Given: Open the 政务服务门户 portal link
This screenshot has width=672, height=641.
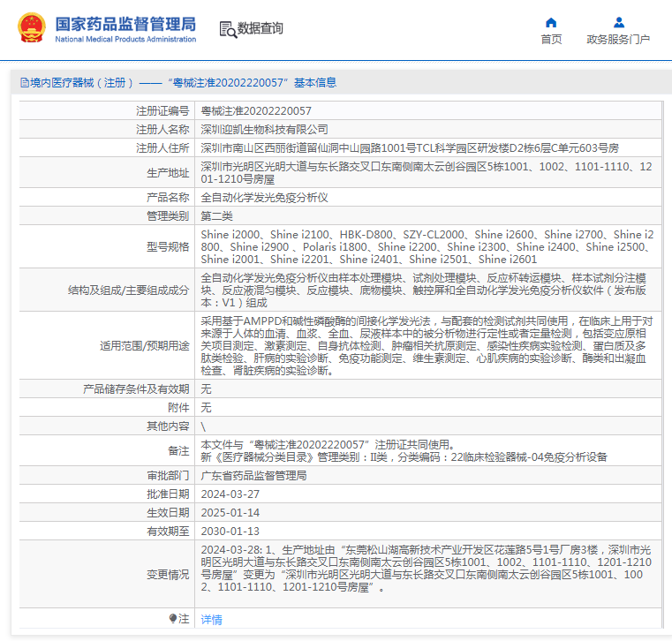Looking at the screenshot, I should click(618, 40).
